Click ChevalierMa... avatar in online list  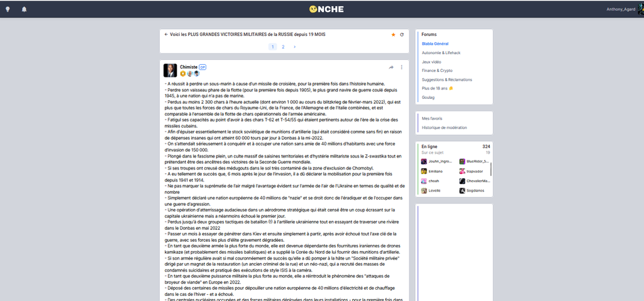pyautogui.click(x=462, y=181)
